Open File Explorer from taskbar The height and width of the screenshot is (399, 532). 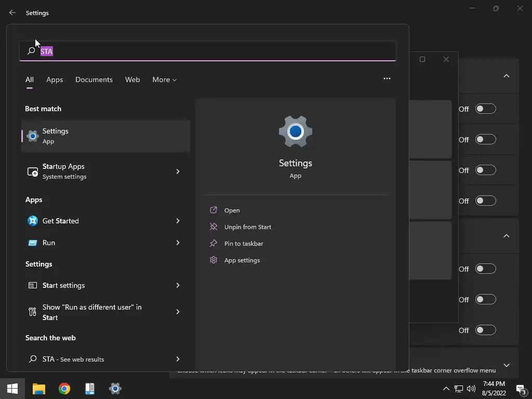pos(38,389)
